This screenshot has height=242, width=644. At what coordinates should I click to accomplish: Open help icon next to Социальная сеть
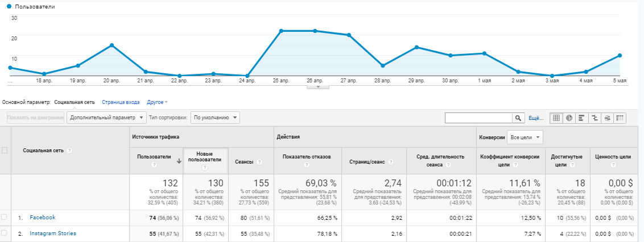(69, 151)
